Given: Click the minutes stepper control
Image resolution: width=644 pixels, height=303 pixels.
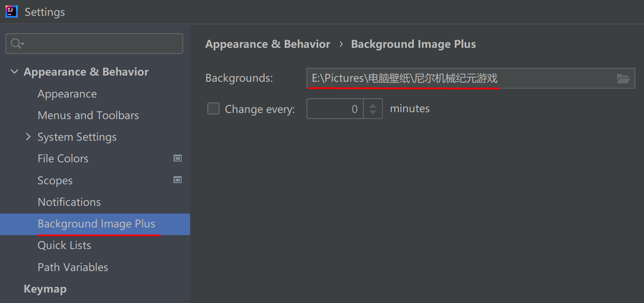Looking at the screenshot, I should pyautogui.click(x=373, y=109).
